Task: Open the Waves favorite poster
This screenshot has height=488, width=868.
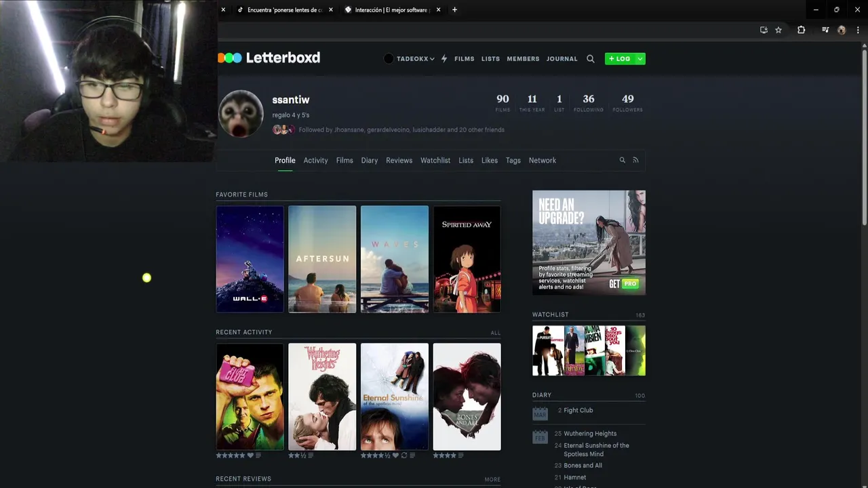Action: (x=395, y=260)
